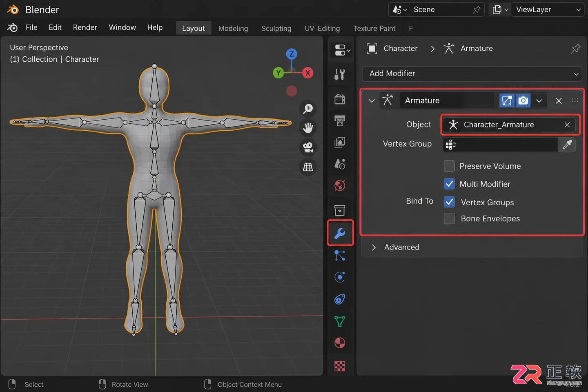Toggle pin icon in properties header
This screenshot has height=392, width=588.
pos(575,49)
